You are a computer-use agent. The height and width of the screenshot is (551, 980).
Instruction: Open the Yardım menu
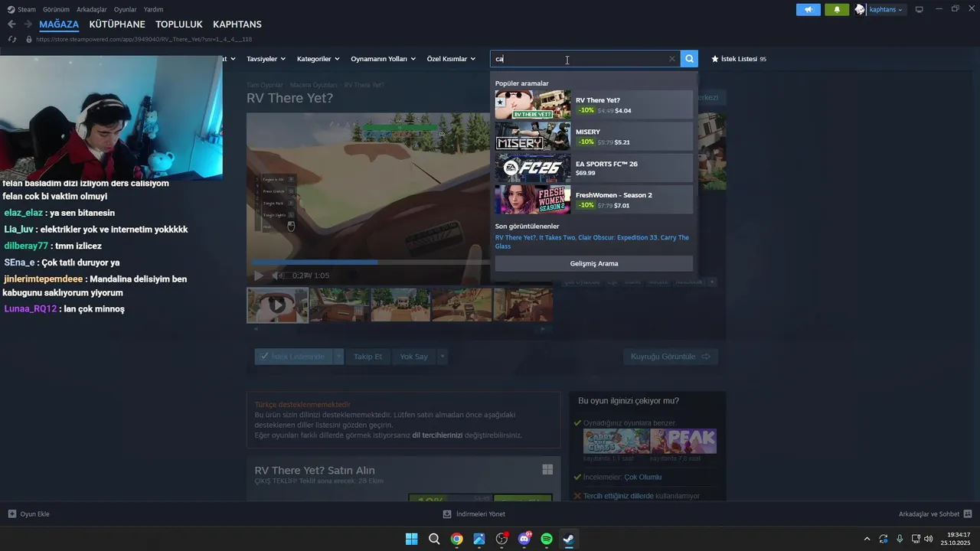[153, 9]
